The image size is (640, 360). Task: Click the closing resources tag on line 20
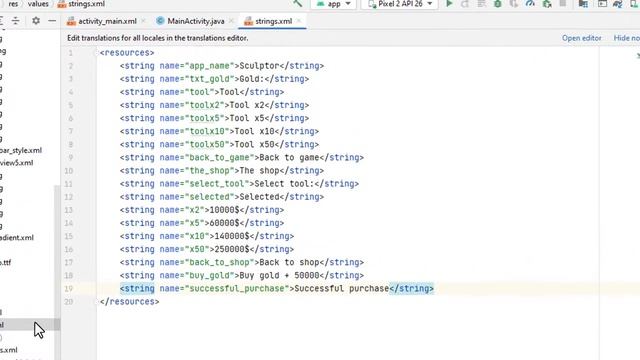(x=129, y=301)
